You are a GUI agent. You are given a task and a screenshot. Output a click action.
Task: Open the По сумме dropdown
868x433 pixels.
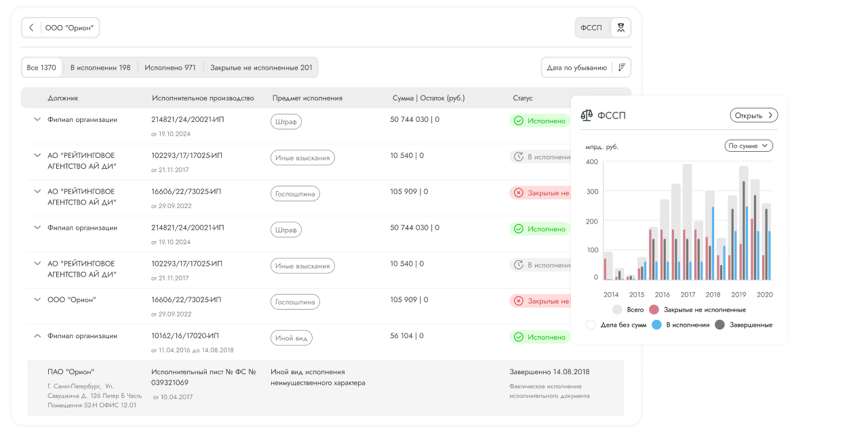749,146
